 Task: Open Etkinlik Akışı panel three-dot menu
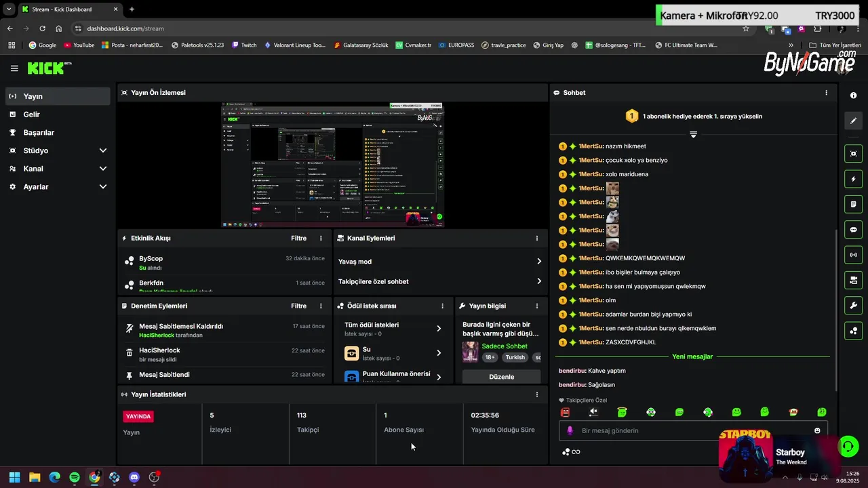(x=321, y=239)
